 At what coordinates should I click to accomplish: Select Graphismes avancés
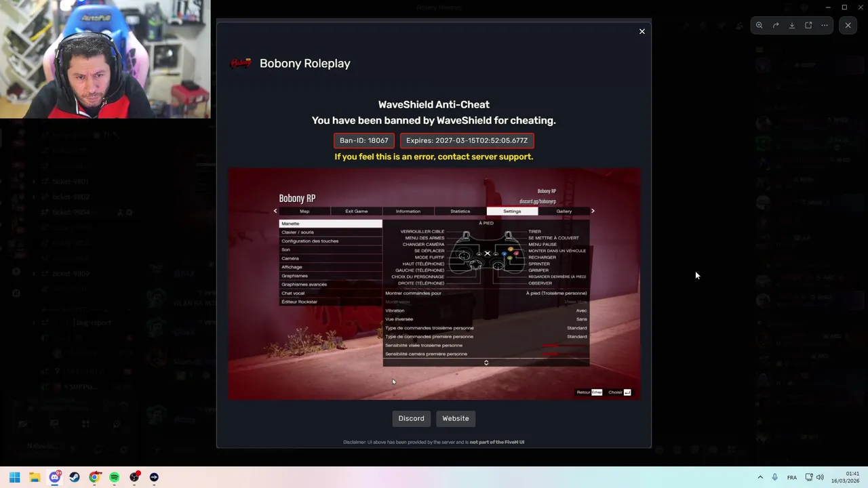(x=331, y=285)
